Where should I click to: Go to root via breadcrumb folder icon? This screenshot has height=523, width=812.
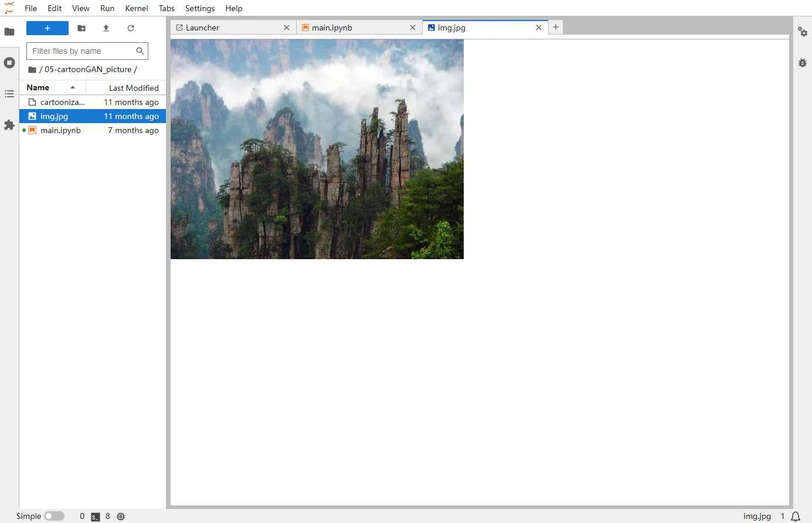(x=32, y=69)
